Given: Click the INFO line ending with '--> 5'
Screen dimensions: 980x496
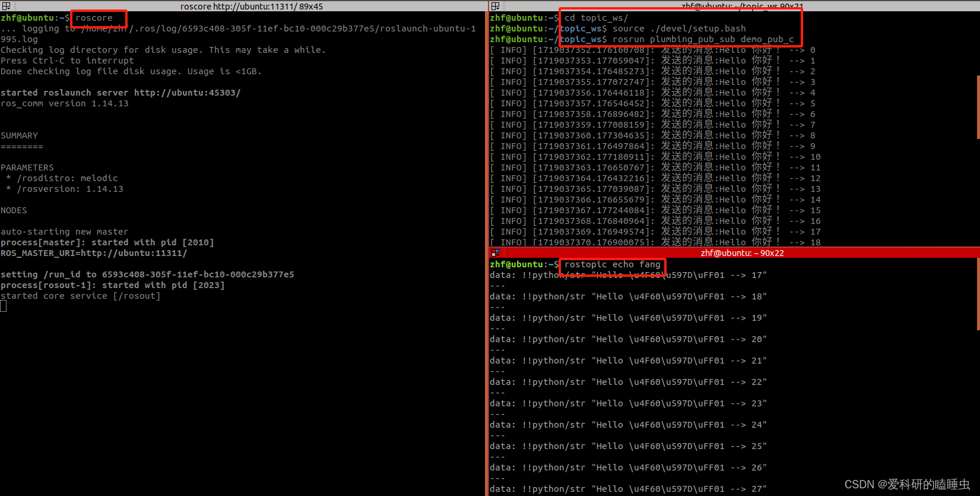Looking at the screenshot, I should [x=652, y=103].
